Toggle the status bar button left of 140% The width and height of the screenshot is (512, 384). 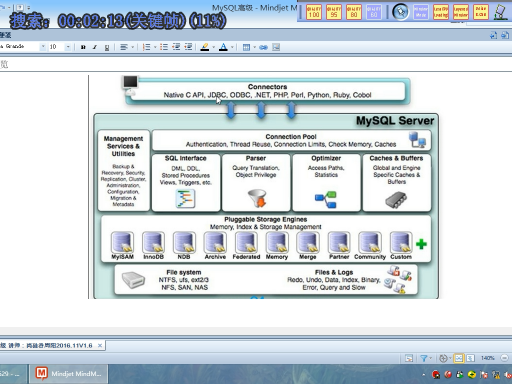470,358
